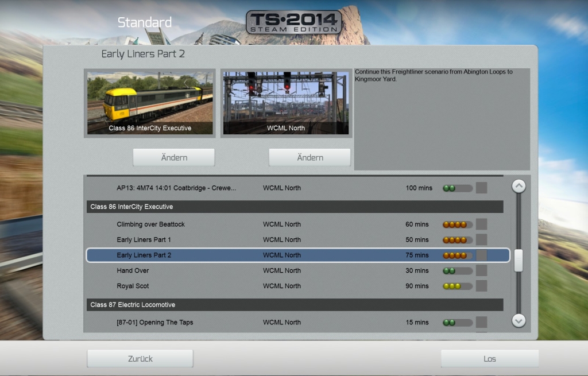Click the Early Liners Part 2 title heading
The height and width of the screenshot is (376, 588).
(143, 54)
